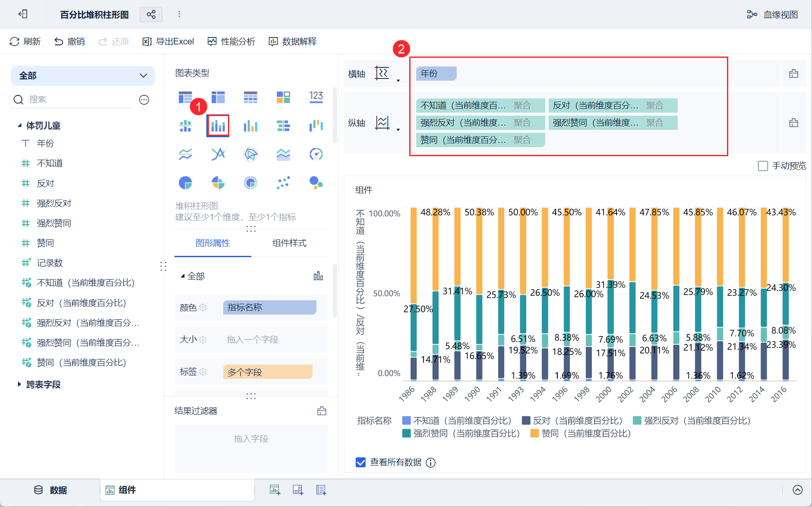Click the 拖入字段 result filter drop area
Image resolution: width=812 pixels, height=507 pixels.
tap(251, 448)
